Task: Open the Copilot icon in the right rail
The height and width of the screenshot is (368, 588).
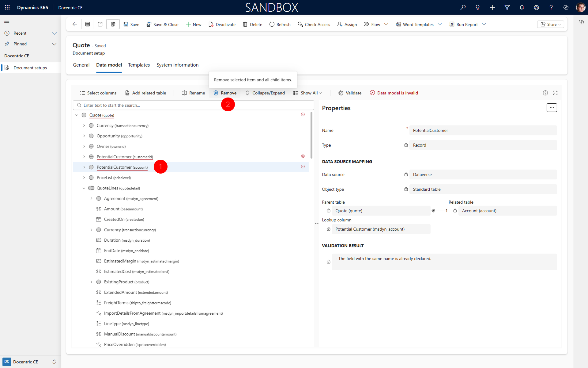Action: pyautogui.click(x=581, y=22)
